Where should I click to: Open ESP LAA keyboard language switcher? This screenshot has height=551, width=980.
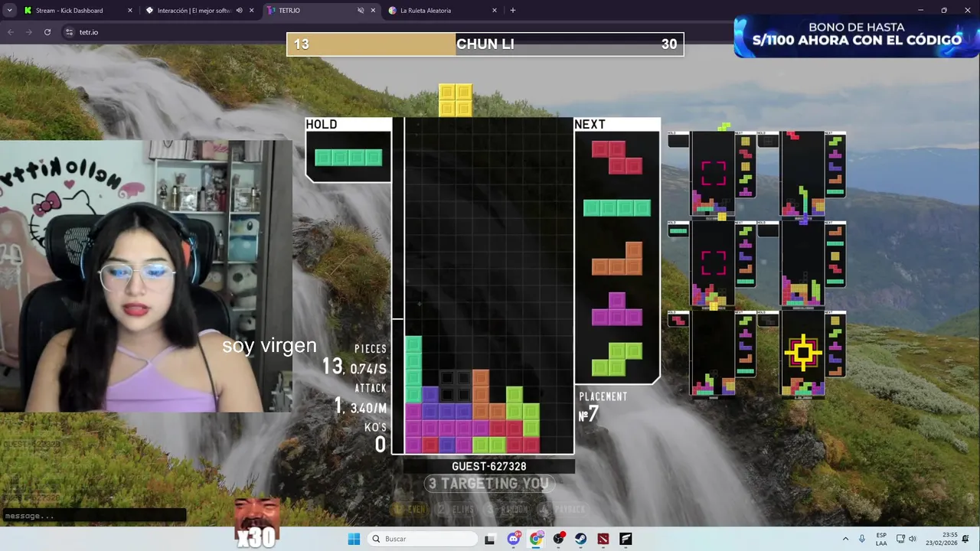[x=881, y=539]
